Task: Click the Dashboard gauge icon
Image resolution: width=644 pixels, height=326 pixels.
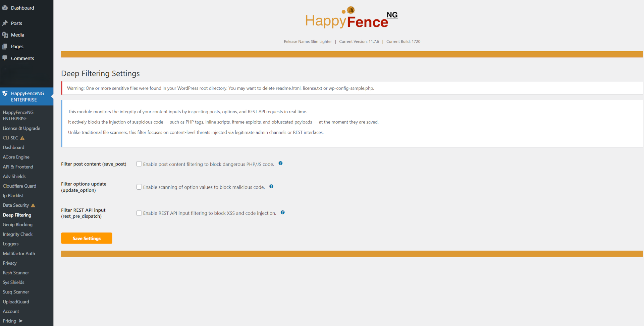Action: (x=5, y=8)
